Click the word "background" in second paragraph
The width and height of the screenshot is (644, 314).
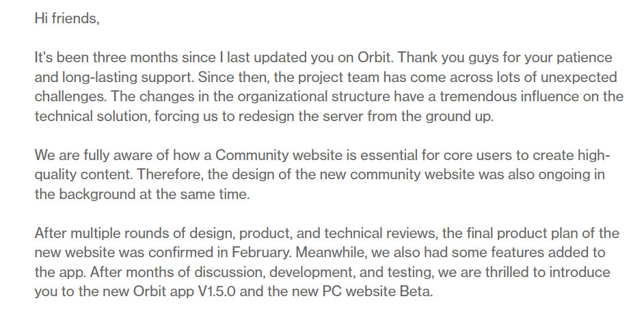pos(97,195)
